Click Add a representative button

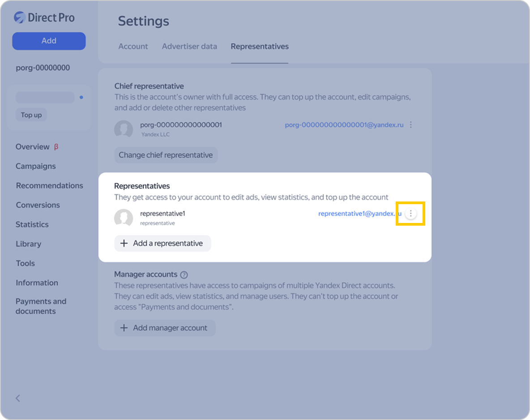162,243
